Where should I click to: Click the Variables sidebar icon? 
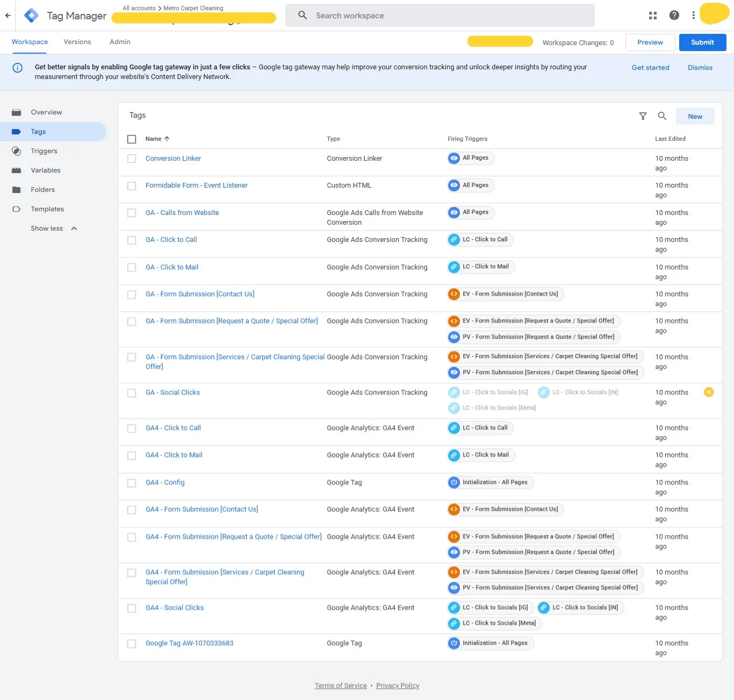tap(17, 170)
